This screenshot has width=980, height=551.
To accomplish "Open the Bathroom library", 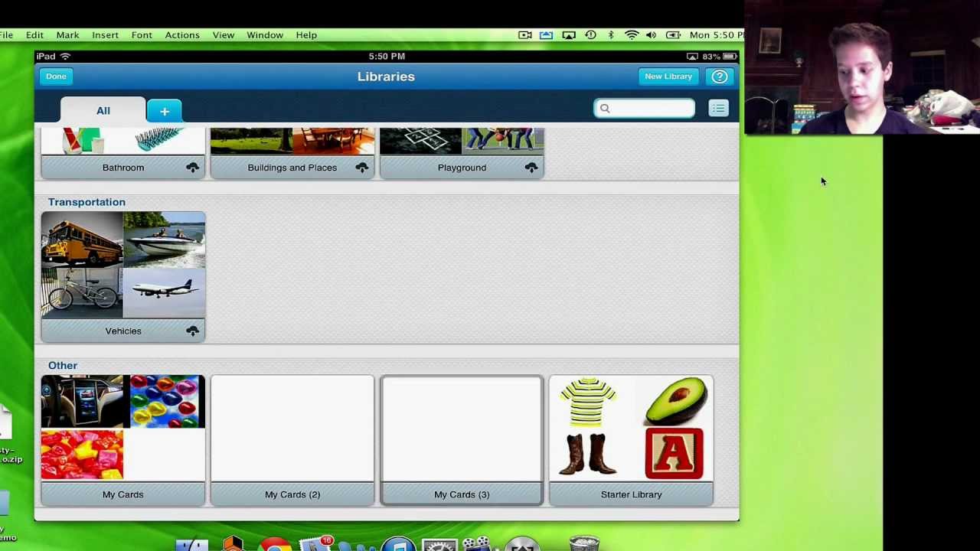I will 123,153.
